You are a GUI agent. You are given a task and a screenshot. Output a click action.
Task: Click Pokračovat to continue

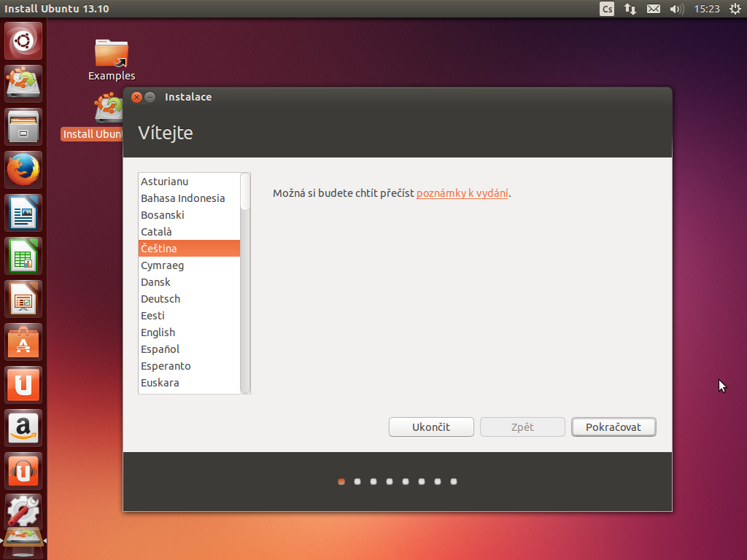click(614, 427)
